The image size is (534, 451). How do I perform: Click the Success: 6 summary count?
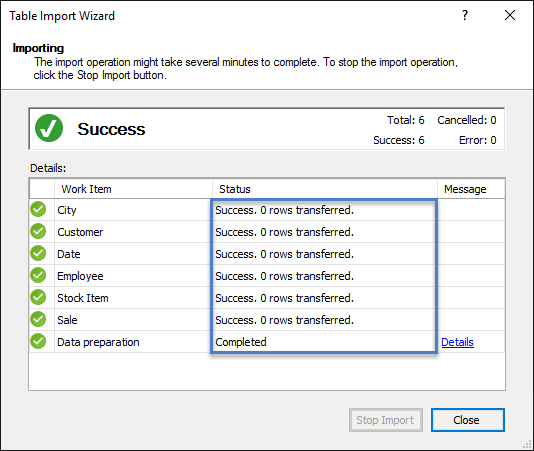pyautogui.click(x=399, y=140)
